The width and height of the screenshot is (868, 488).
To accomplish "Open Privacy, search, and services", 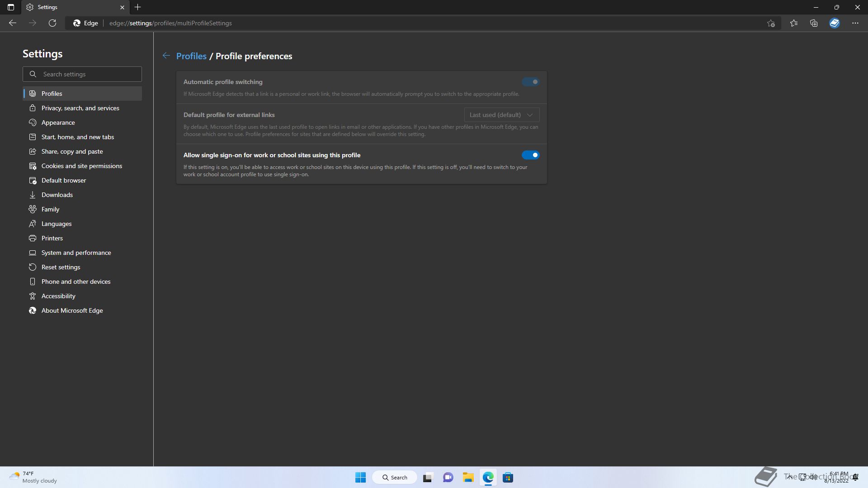I will pyautogui.click(x=82, y=108).
